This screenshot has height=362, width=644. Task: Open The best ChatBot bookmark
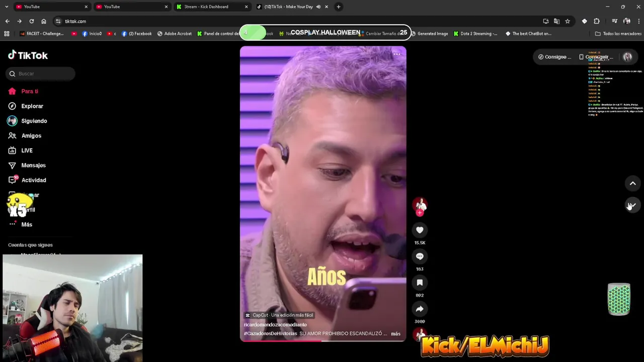(x=528, y=34)
